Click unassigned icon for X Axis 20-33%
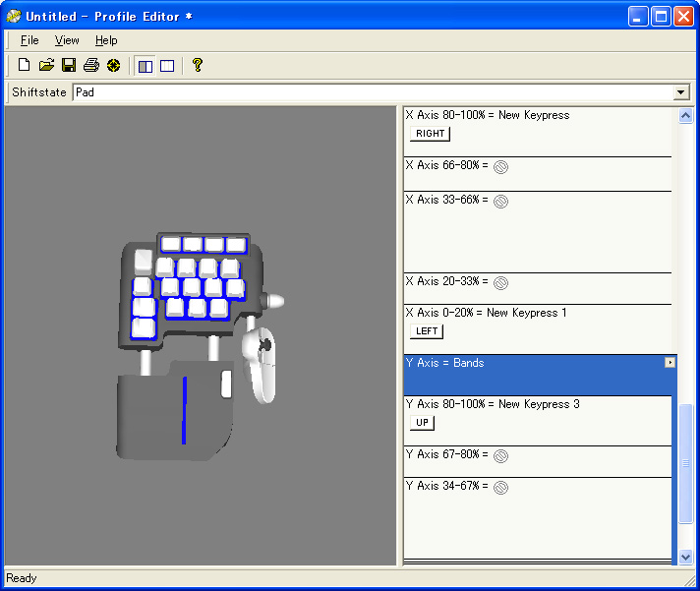This screenshot has height=591, width=700. (x=500, y=283)
